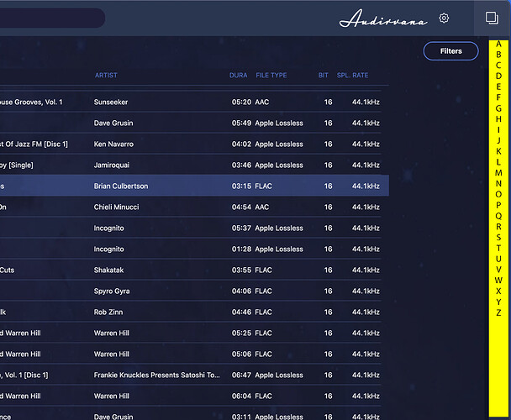
Task: Jump to letter W in alphabet index
Action: (x=498, y=281)
